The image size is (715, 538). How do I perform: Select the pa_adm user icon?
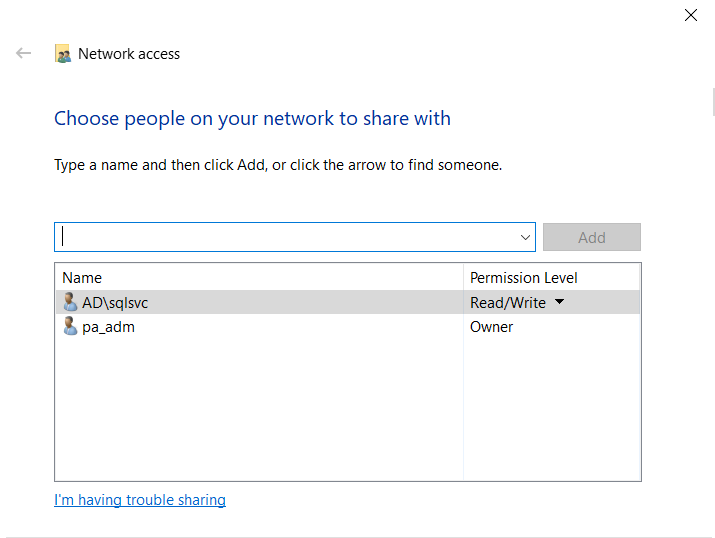click(70, 326)
